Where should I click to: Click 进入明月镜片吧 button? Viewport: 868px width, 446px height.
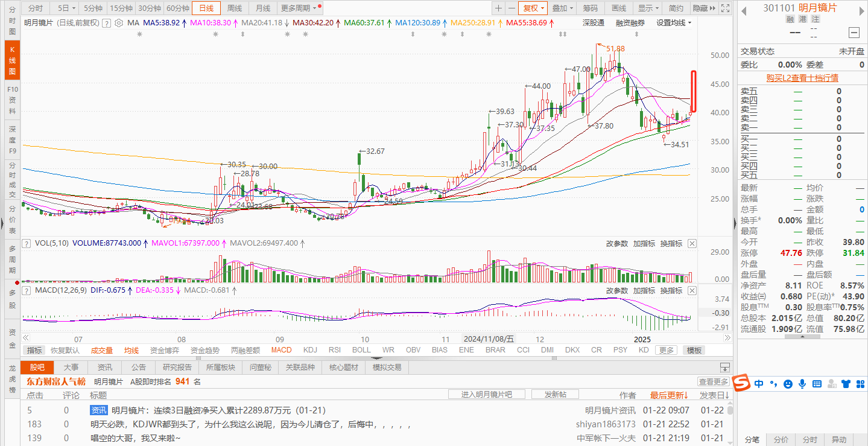click(487, 394)
